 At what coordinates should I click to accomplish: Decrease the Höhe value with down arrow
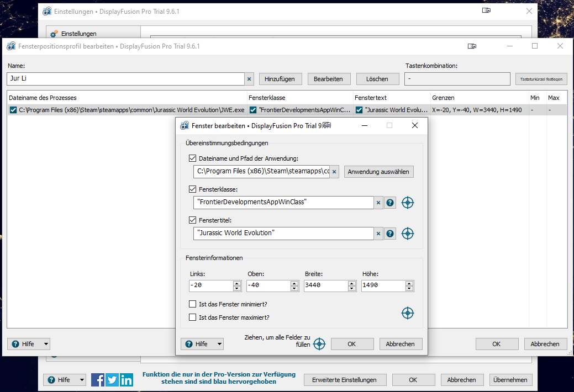(x=409, y=288)
